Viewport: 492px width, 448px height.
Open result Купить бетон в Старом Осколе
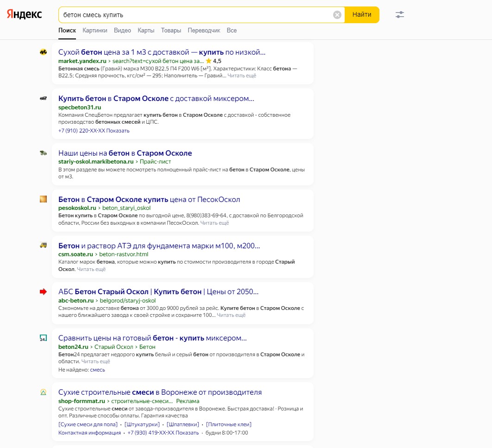click(x=156, y=99)
